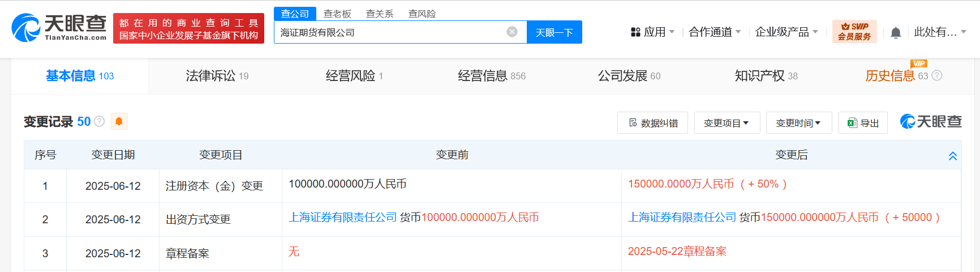Image resolution: width=980 pixels, height=272 pixels.
Task: Open the help icon next to 历史信息 63
Action: pyautogui.click(x=937, y=75)
